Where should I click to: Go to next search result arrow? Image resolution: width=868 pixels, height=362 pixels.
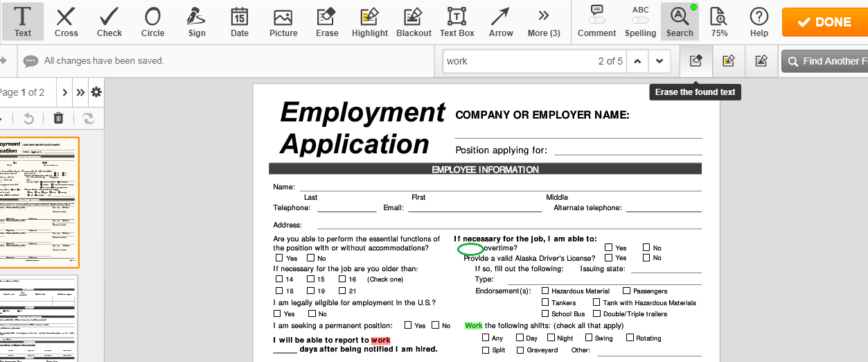[x=659, y=61]
